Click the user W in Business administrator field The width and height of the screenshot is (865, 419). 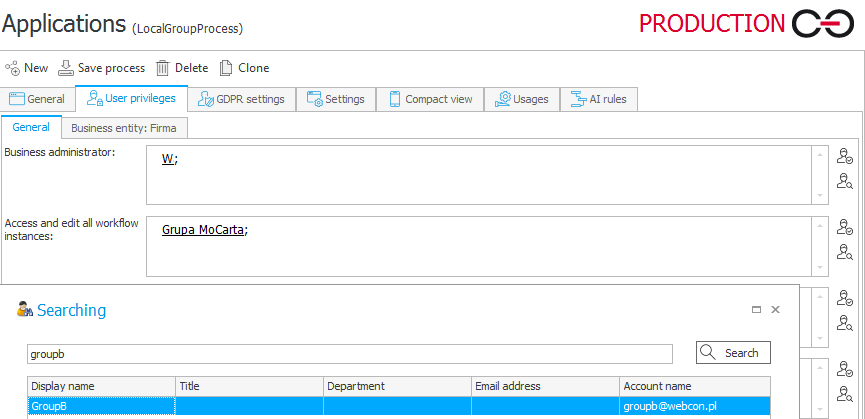pyautogui.click(x=167, y=159)
